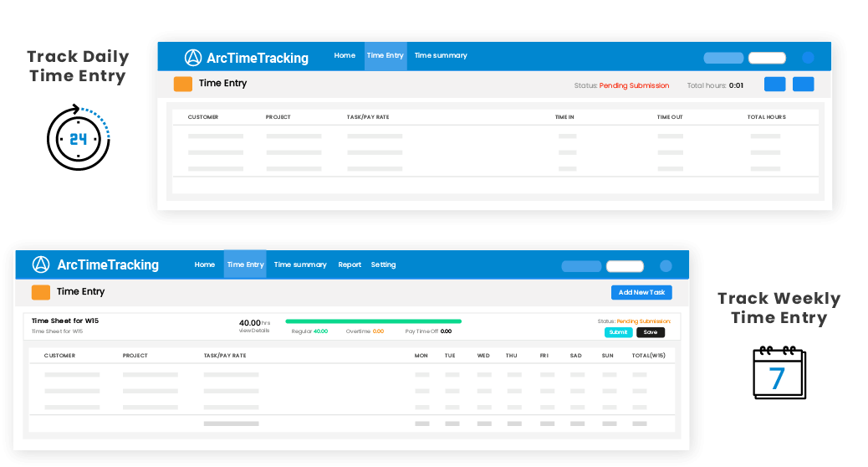Image resolution: width=868 pixels, height=467 pixels.
Task: Click the white pill button in daily header
Action: 768,58
